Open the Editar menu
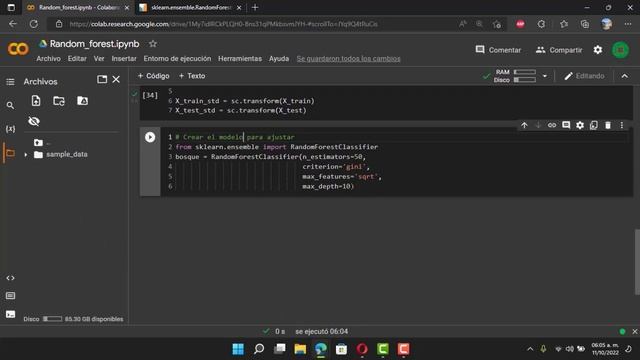The height and width of the screenshot is (360, 640). click(77, 59)
